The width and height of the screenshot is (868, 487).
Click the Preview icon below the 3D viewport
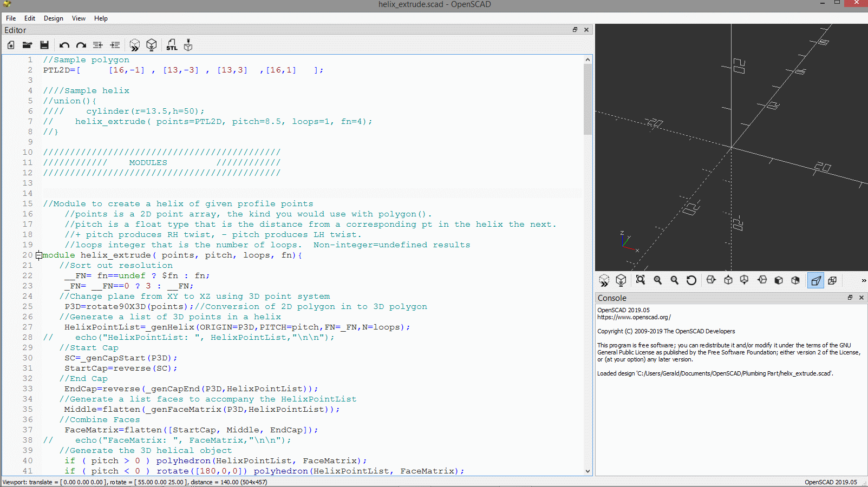click(x=604, y=280)
